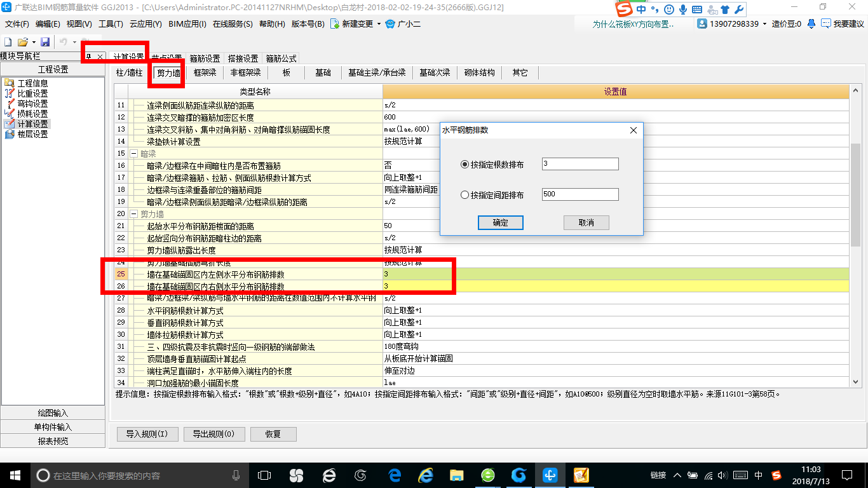Click the user account avatar icon
The width and height of the screenshot is (868, 488).
(x=702, y=24)
